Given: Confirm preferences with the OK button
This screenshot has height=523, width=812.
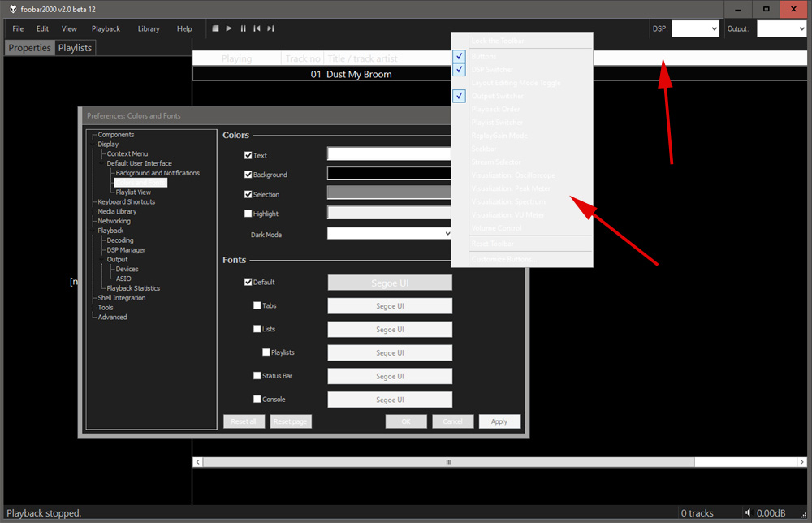Looking at the screenshot, I should [406, 421].
